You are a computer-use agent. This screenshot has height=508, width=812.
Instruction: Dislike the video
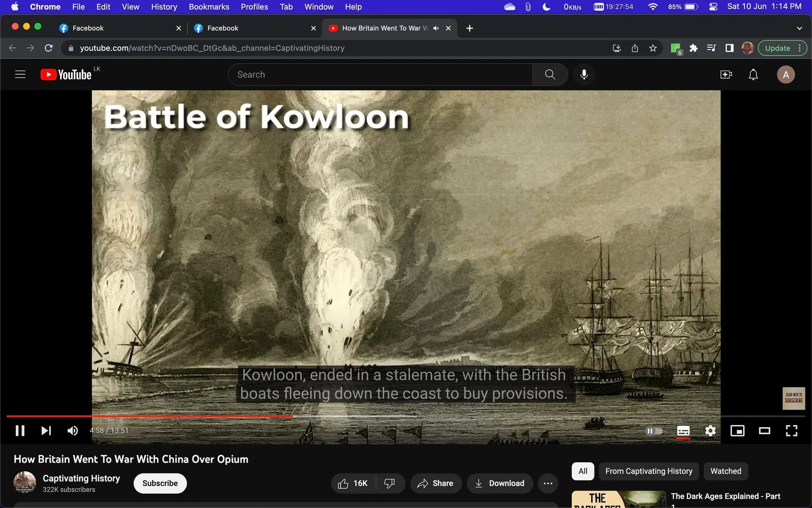tap(390, 483)
